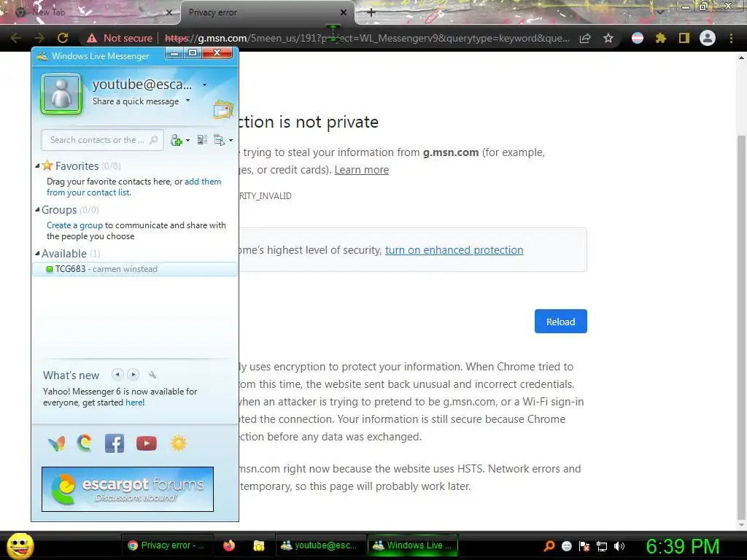Click the Create a group link
Screen dimensions: 747x560
pyautogui.click(x=75, y=225)
